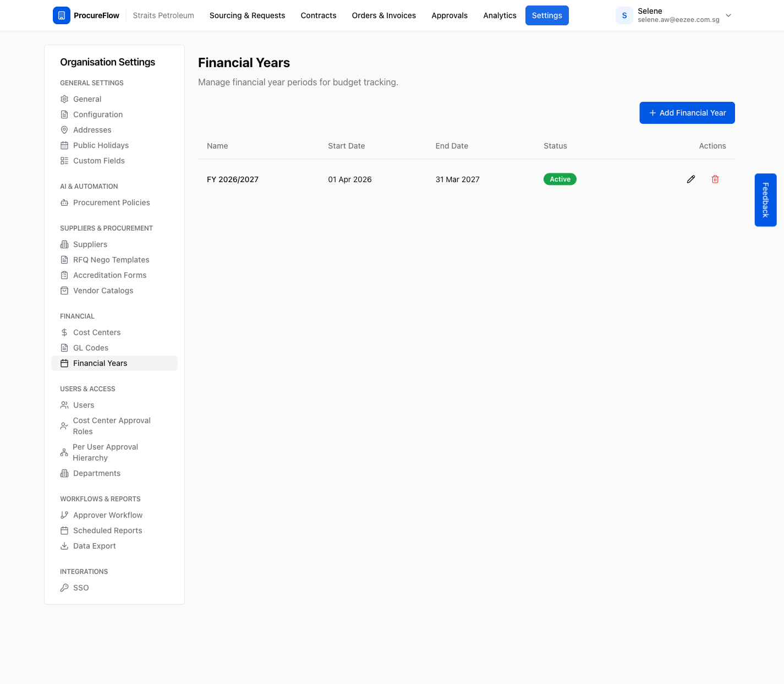The height and width of the screenshot is (684, 784).
Task: Click the gear icon beside General
Action: 64,99
